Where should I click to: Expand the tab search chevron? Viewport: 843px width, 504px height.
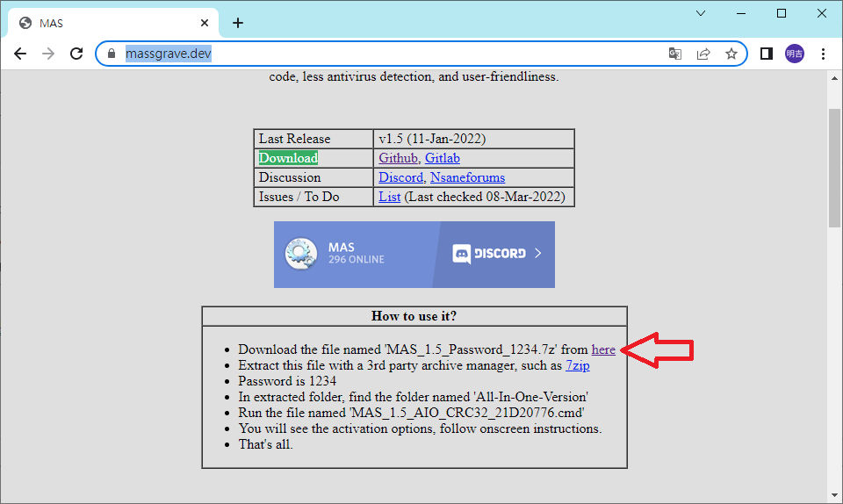pos(701,13)
